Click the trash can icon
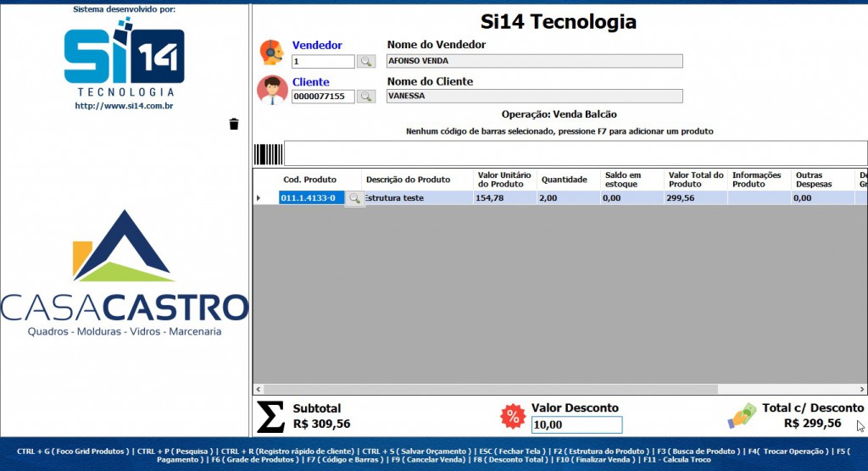Viewport: 868px width, 471px height. (234, 125)
